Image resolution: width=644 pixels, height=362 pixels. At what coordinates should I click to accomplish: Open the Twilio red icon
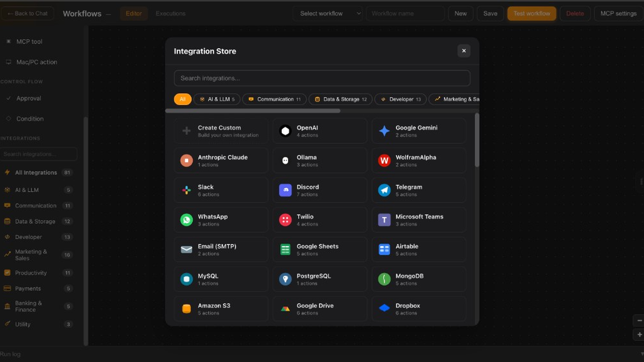pyautogui.click(x=285, y=220)
